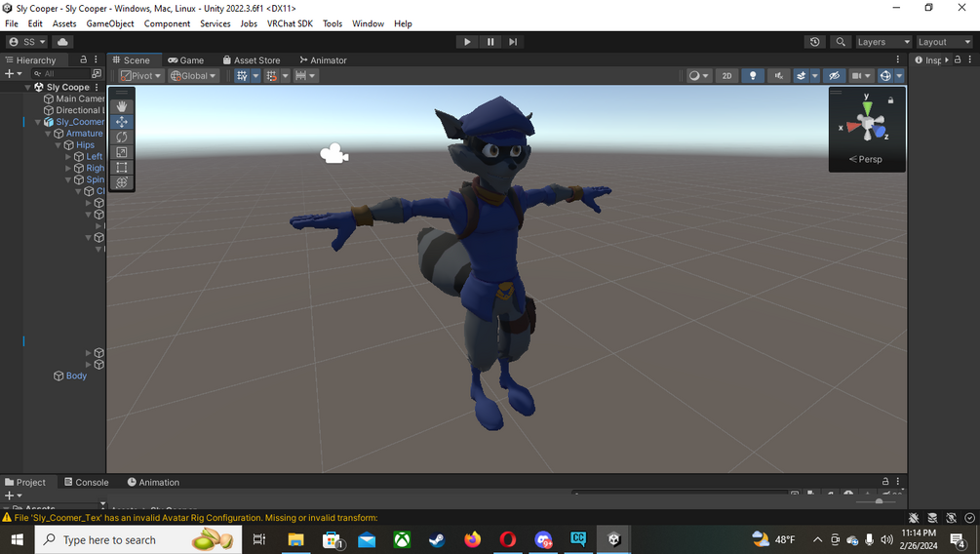
Task: Open Unity search
Action: click(841, 42)
